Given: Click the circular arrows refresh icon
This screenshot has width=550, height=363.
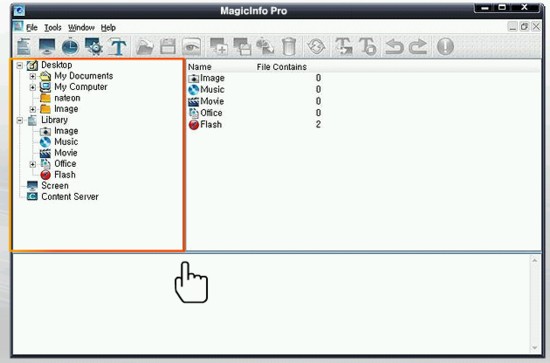Looking at the screenshot, I should tap(316, 46).
